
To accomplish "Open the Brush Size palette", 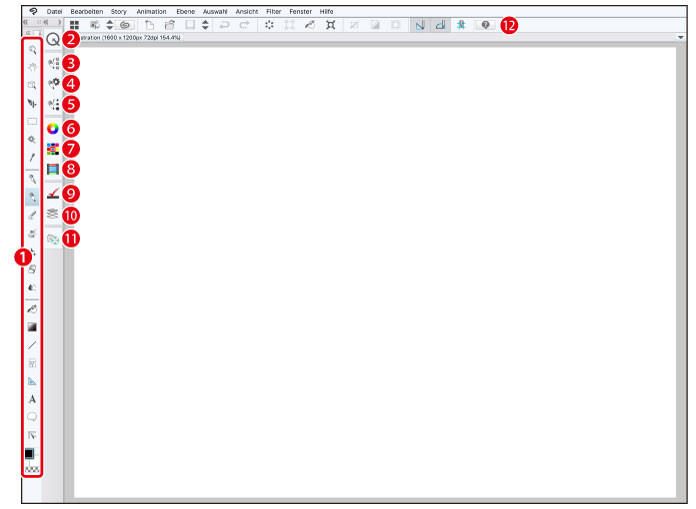I will click(53, 104).
